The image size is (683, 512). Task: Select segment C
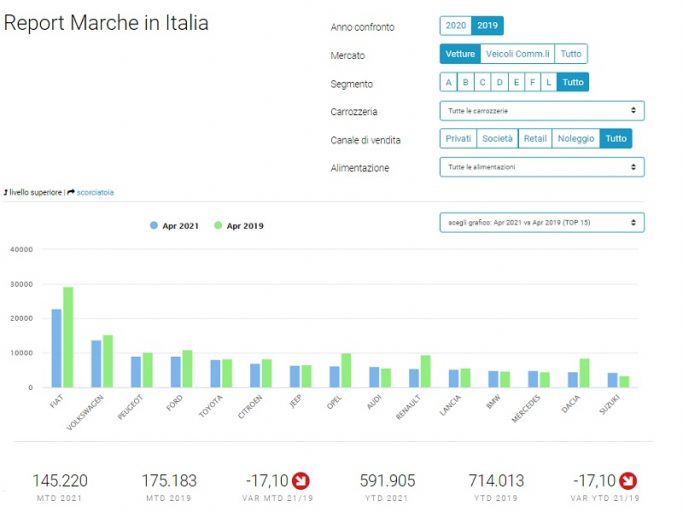(483, 82)
